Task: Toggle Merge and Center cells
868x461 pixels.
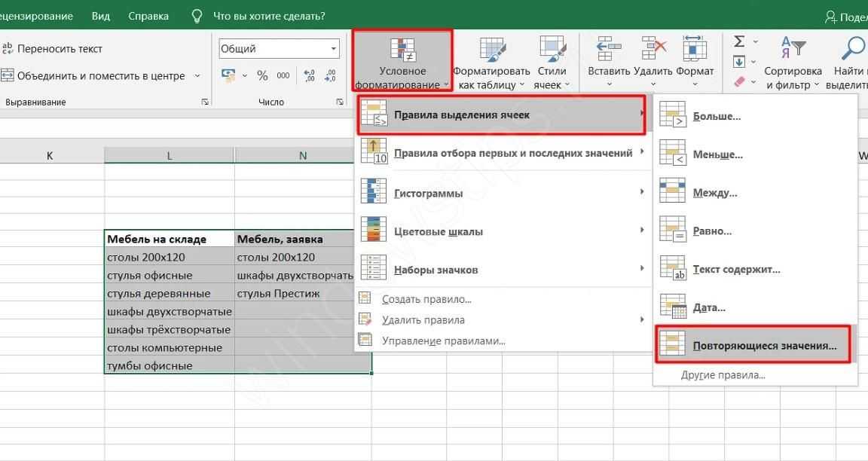Action: coord(93,76)
